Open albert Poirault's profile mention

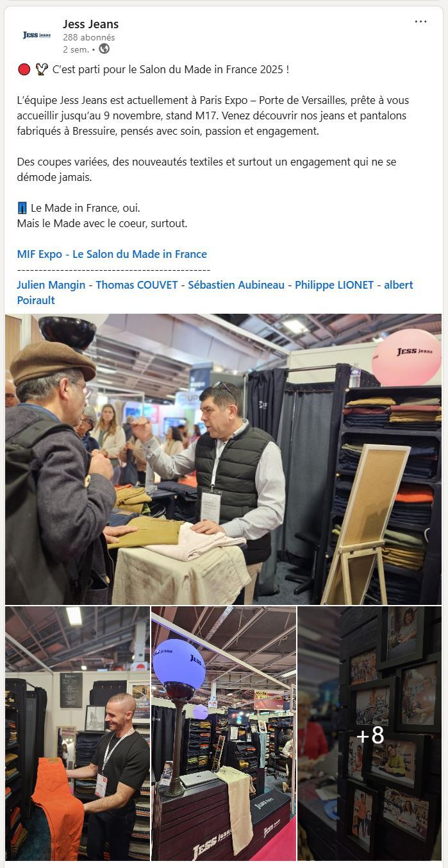click(x=215, y=293)
